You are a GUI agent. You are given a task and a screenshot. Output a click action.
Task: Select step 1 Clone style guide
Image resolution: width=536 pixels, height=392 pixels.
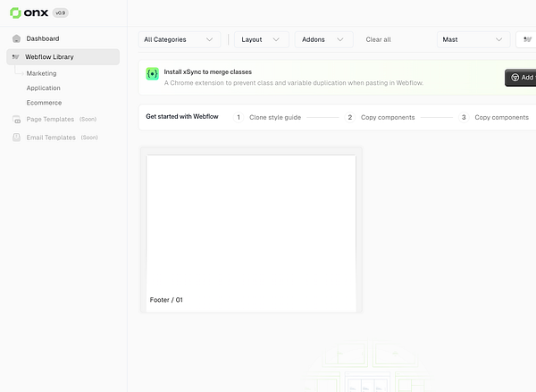tap(267, 117)
